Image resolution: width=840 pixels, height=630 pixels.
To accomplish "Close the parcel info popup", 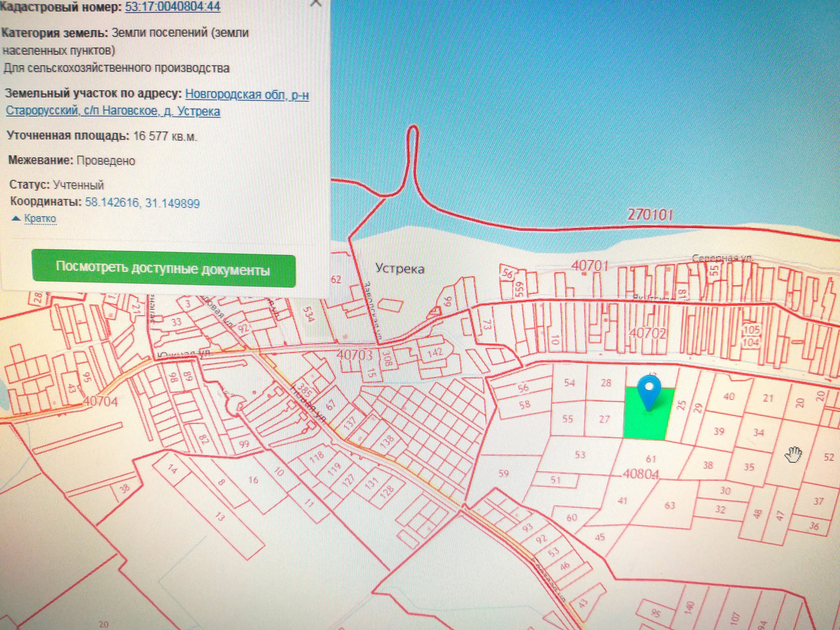I will (x=316, y=3).
